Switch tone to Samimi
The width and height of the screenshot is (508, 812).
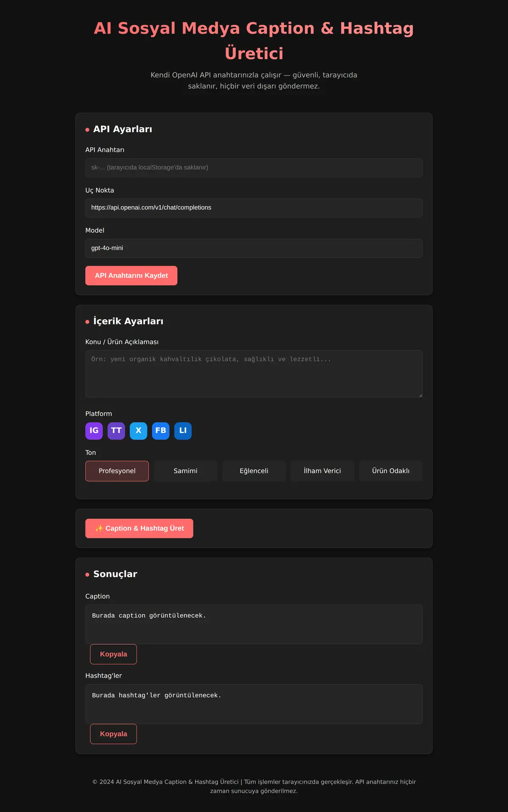pyautogui.click(x=185, y=471)
